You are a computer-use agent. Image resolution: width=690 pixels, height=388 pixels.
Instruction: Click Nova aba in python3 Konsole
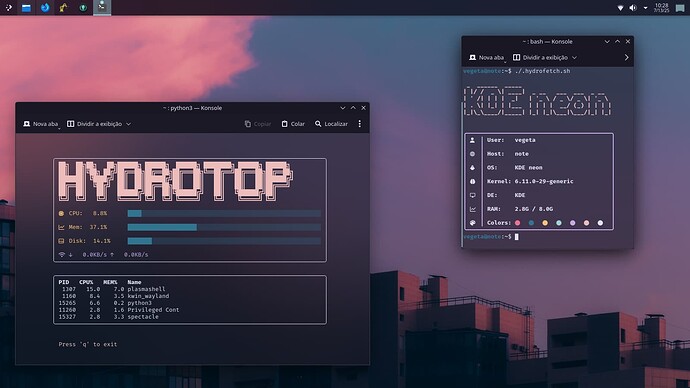40,124
